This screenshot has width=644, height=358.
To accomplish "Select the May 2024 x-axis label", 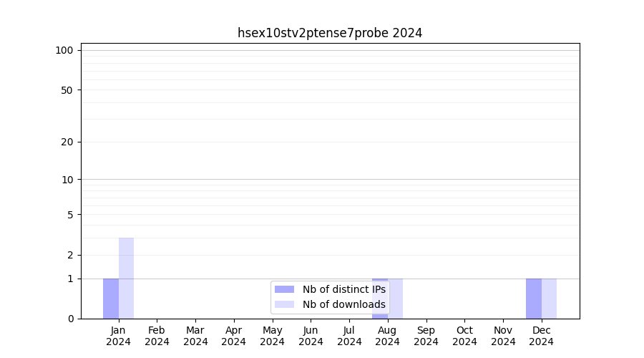I will tap(273, 336).
